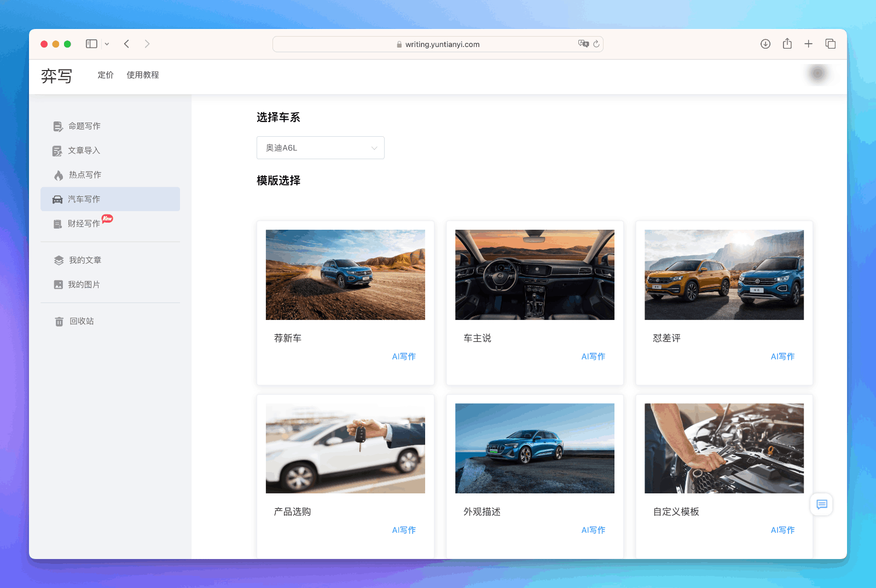Click the 荐新车 card title
Viewport: 876px width, 588px height.
tap(288, 338)
